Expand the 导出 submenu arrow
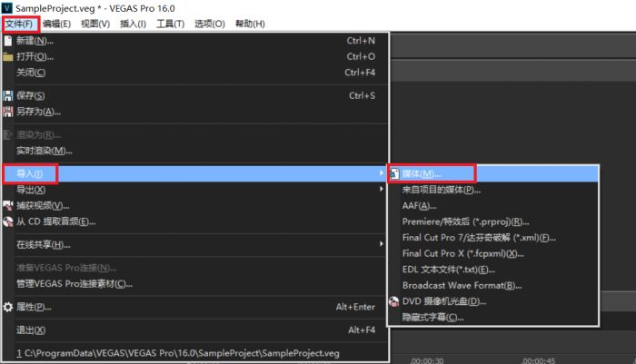636x364 pixels. pyautogui.click(x=382, y=189)
